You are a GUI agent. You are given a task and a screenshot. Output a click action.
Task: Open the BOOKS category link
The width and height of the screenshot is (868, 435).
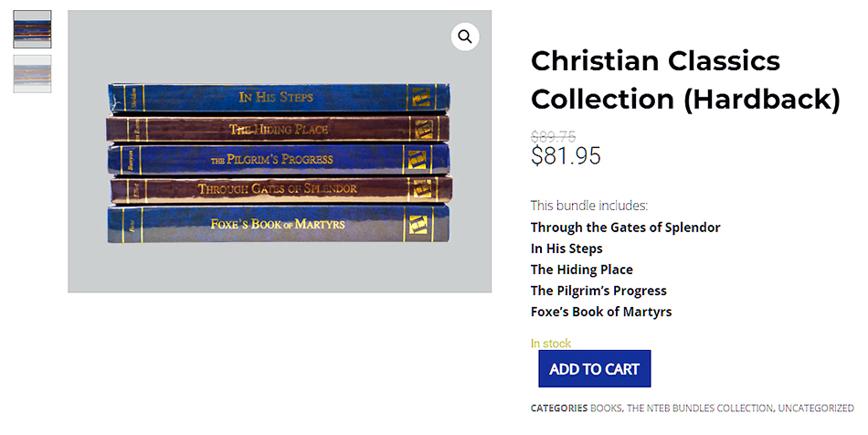coord(607,408)
